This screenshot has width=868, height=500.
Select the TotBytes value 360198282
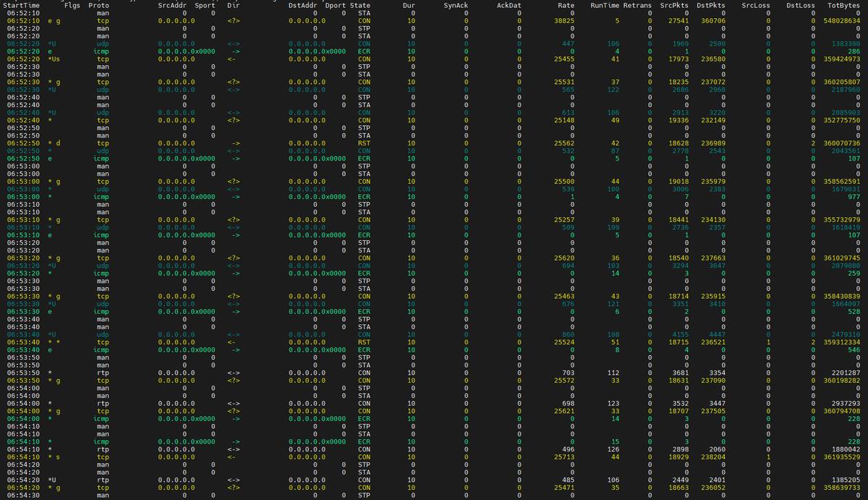841,380
